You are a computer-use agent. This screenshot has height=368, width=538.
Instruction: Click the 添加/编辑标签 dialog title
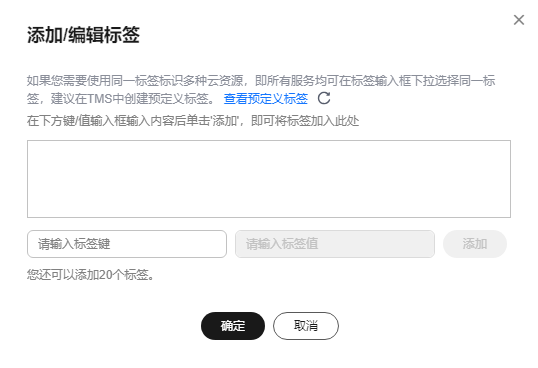83,35
